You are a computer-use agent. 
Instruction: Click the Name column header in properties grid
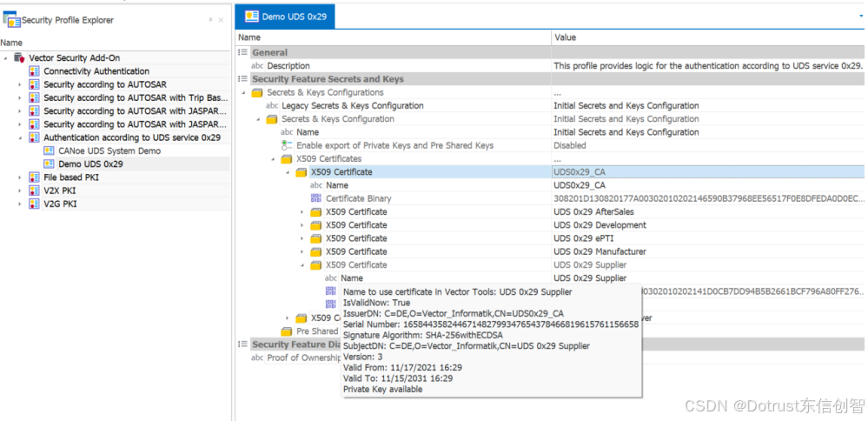(x=393, y=37)
